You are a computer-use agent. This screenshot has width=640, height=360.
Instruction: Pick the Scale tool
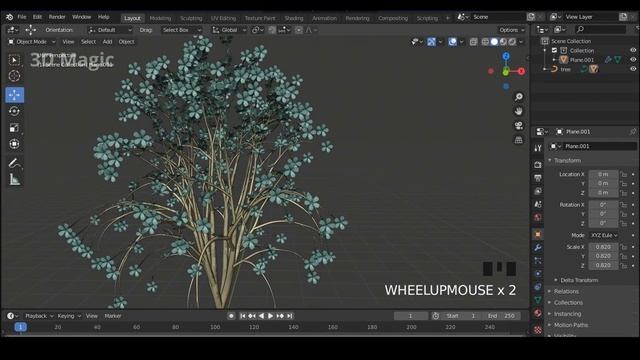coord(14,128)
